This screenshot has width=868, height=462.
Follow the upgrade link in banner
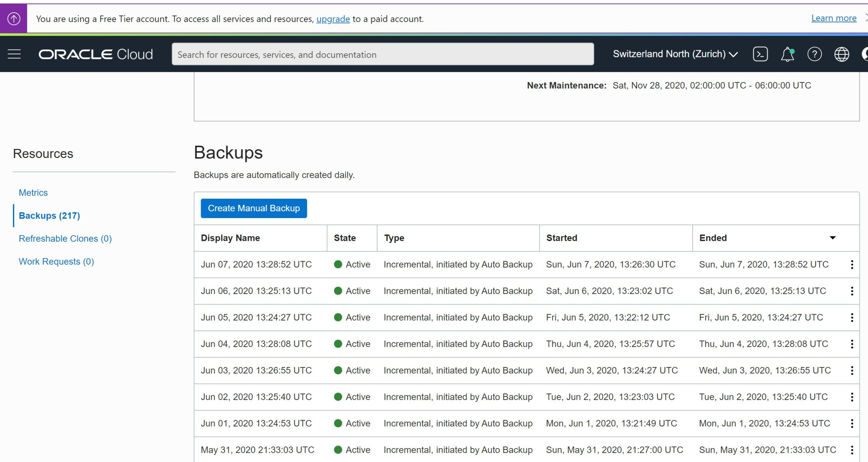[333, 19]
